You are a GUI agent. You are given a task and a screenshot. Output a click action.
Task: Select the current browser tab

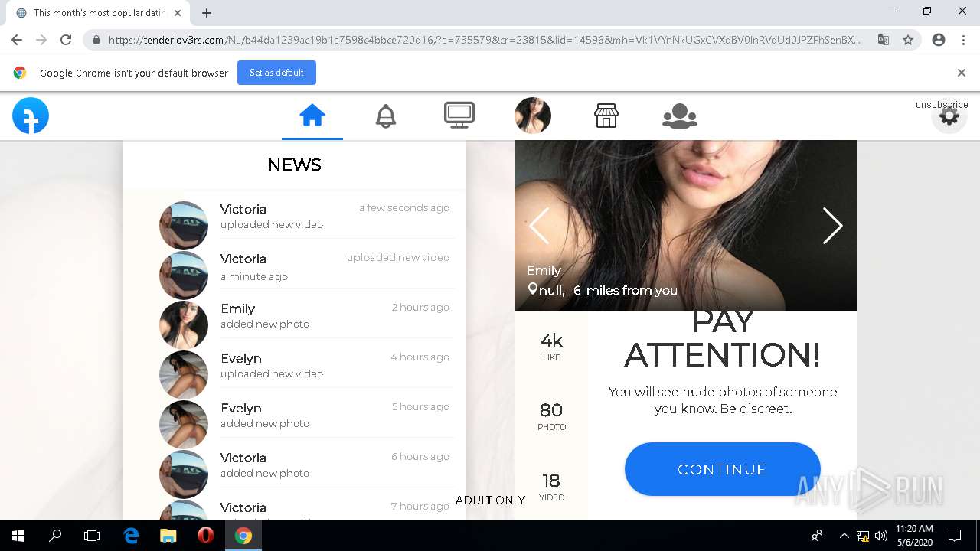[99, 13]
